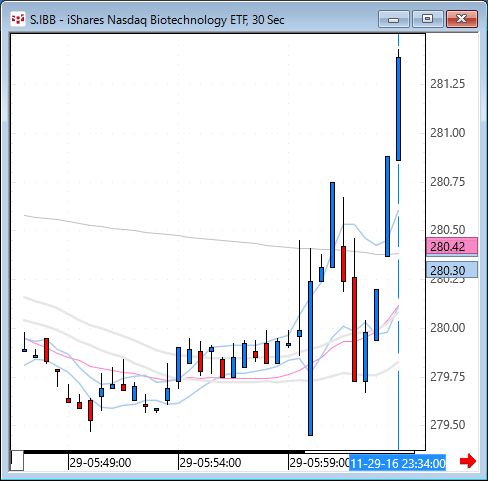
Task: Click the 281.00 price axis label
Action: (x=447, y=133)
